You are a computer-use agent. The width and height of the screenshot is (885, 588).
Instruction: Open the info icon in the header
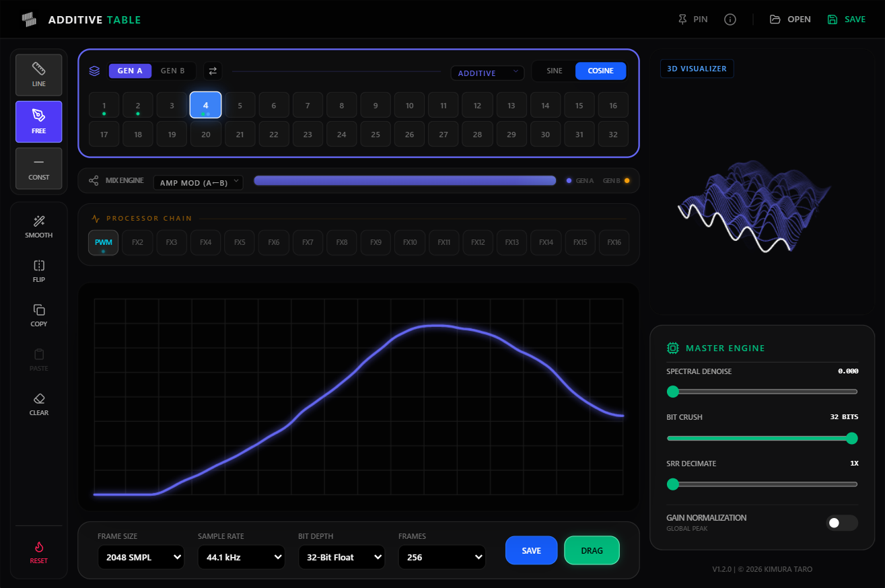tap(730, 20)
